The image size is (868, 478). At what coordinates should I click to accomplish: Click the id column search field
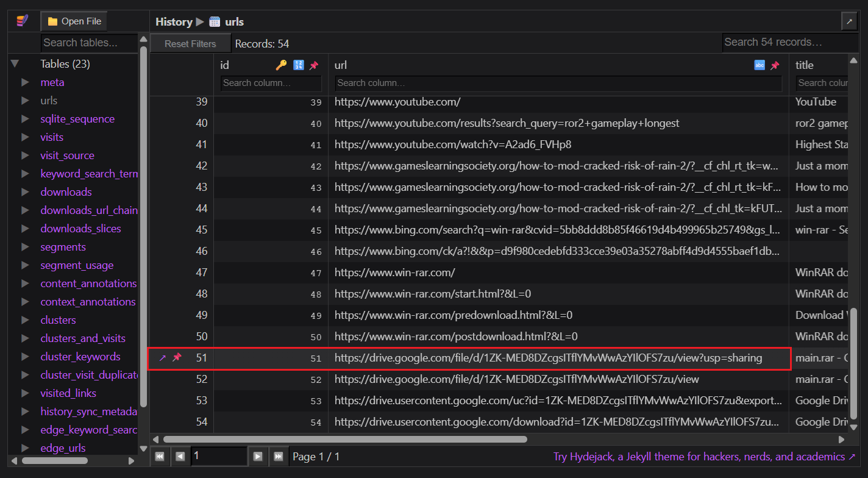[x=271, y=83]
